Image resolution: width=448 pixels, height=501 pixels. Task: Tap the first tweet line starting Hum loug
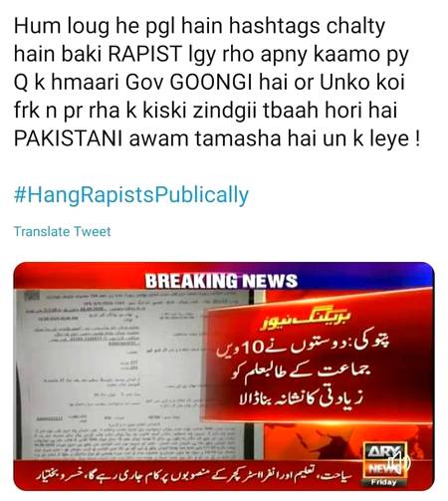[199, 27]
